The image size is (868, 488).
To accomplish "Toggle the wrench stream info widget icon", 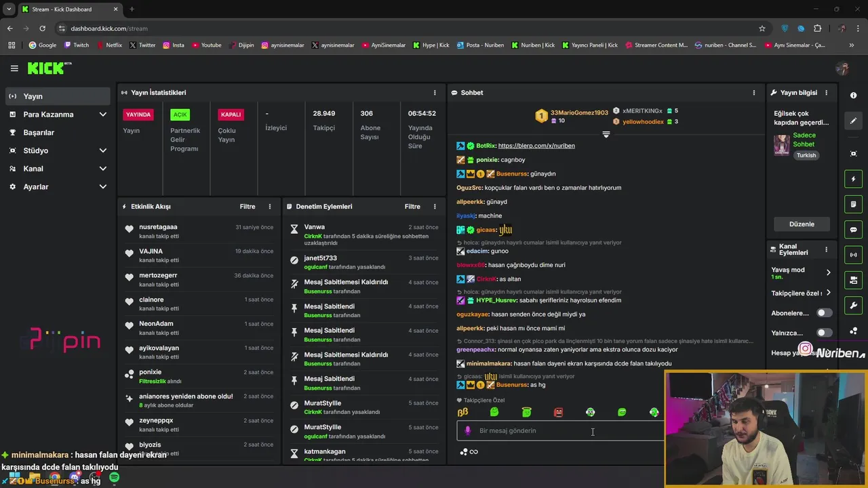I will (x=853, y=306).
